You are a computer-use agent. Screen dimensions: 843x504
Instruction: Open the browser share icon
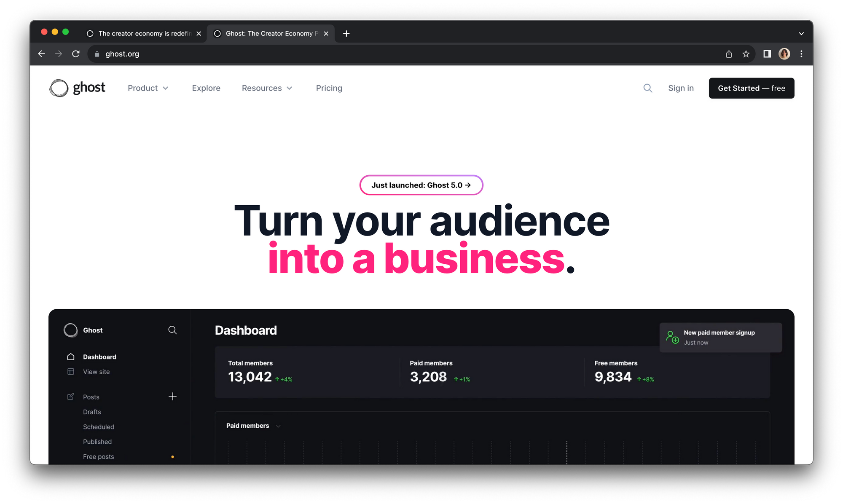pos(729,54)
